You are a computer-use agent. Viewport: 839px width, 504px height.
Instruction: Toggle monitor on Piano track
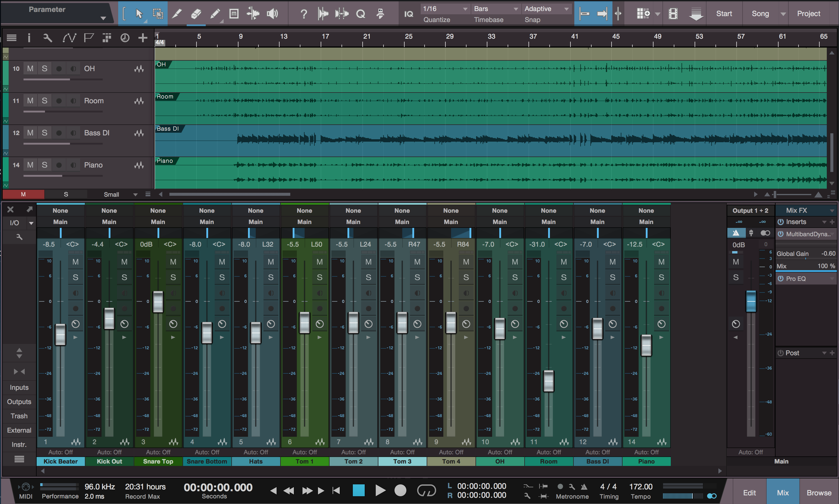point(73,165)
